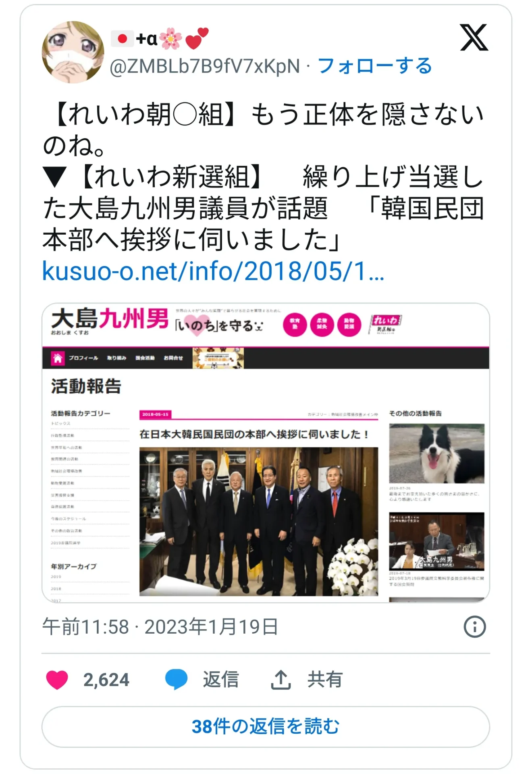Image resolution: width=532 pixels, height=774 pixels.
Task: Follow the account via フォローする
Action: pos(375,66)
